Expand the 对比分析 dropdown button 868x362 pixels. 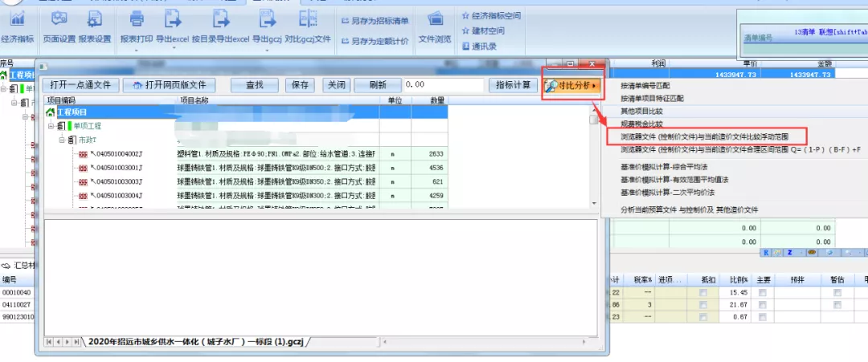click(x=571, y=84)
